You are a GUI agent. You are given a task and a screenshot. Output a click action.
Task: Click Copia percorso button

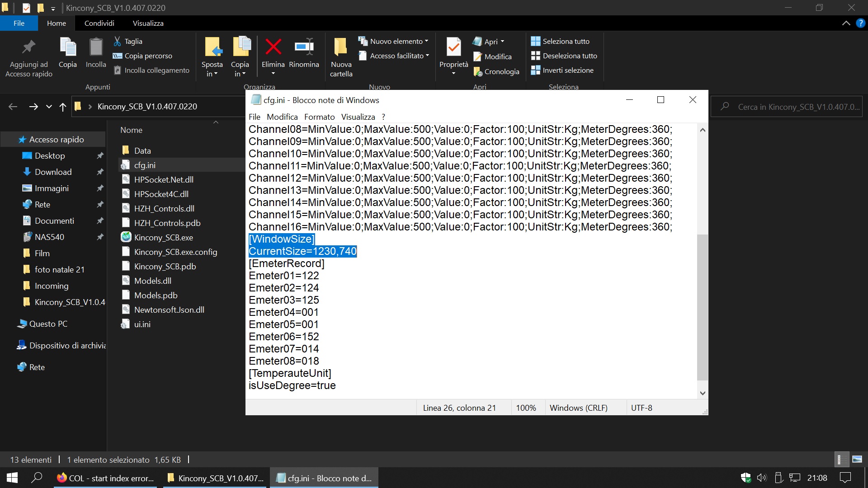click(x=143, y=56)
